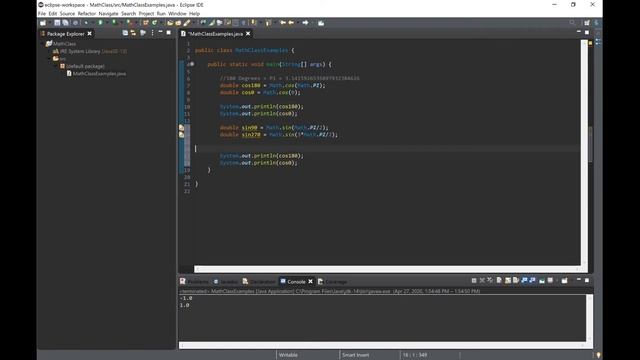Click the warning marker on the sin90 line
Image resolution: width=640 pixels, height=360 pixels.
(182, 127)
